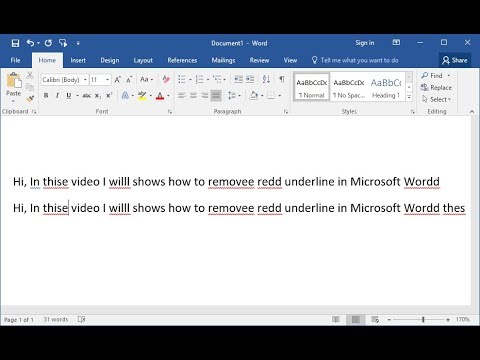Apply the Normal style
The width and height of the screenshot is (480, 360).
tap(312, 87)
